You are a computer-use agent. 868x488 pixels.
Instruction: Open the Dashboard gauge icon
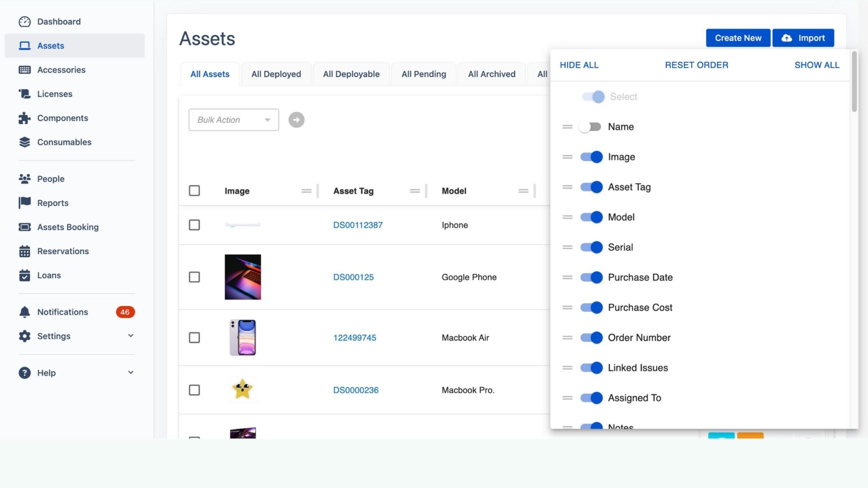tap(24, 22)
